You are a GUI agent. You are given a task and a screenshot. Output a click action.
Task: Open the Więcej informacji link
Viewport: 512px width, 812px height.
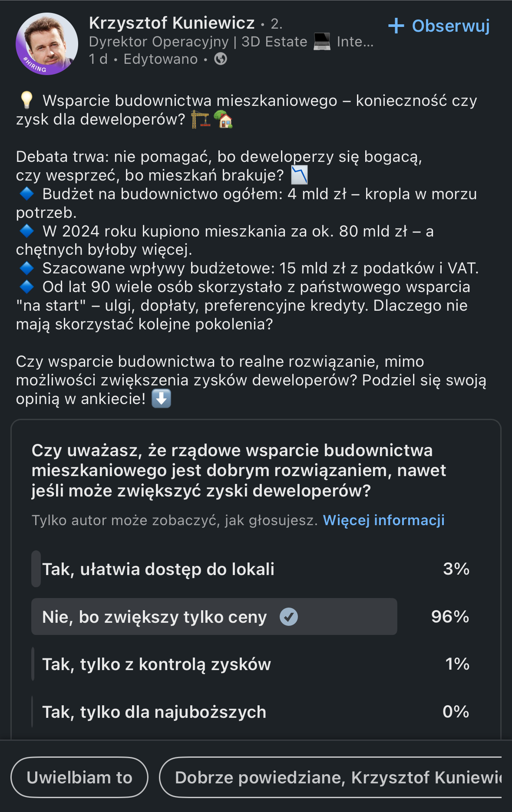(383, 520)
